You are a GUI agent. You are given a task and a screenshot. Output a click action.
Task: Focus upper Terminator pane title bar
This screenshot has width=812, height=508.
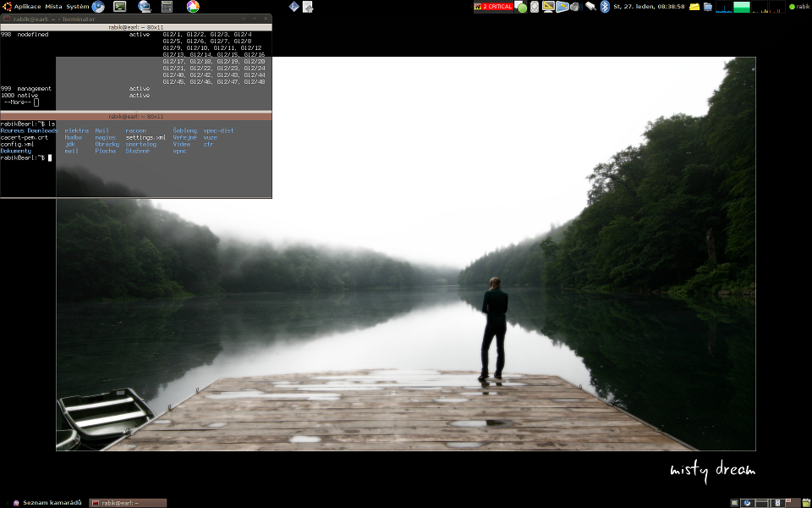point(136,27)
